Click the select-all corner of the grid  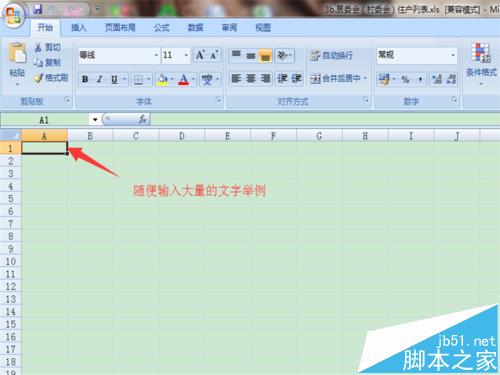pos(11,135)
